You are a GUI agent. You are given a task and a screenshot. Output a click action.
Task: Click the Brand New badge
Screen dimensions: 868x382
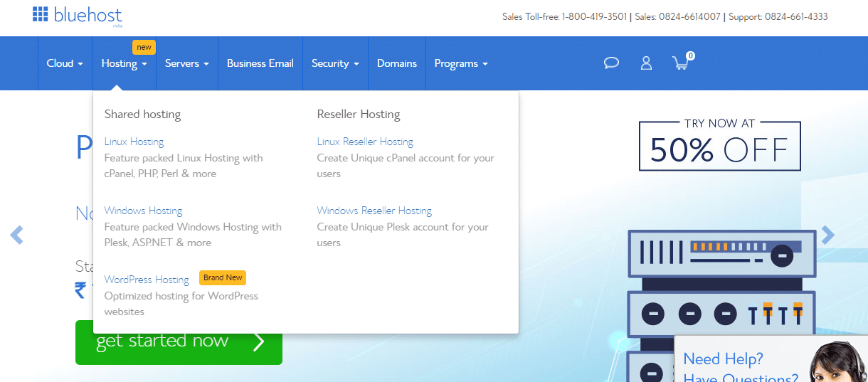[223, 277]
